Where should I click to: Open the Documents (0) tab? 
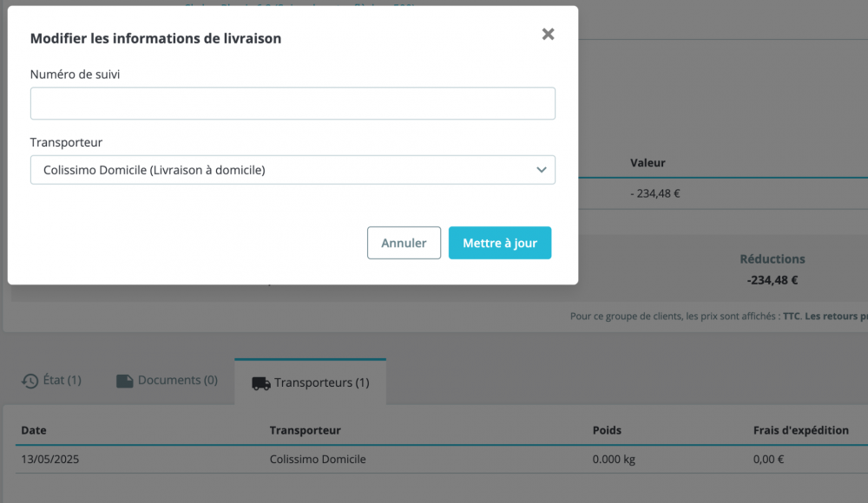tap(168, 381)
